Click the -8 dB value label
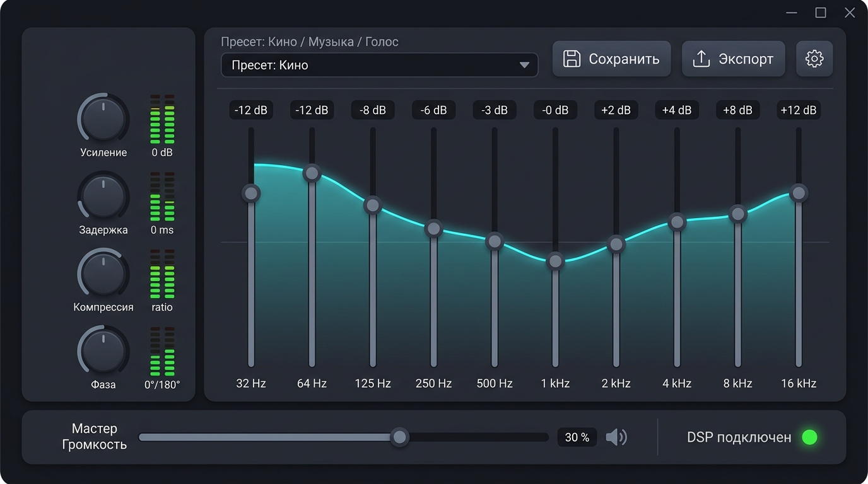Viewport: 868px width, 484px height. click(373, 110)
